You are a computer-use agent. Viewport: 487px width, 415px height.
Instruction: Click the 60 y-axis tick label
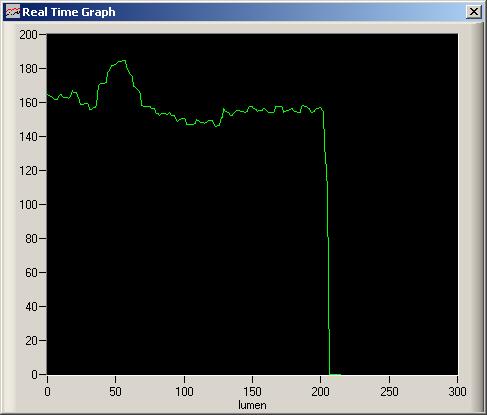tap(31, 273)
